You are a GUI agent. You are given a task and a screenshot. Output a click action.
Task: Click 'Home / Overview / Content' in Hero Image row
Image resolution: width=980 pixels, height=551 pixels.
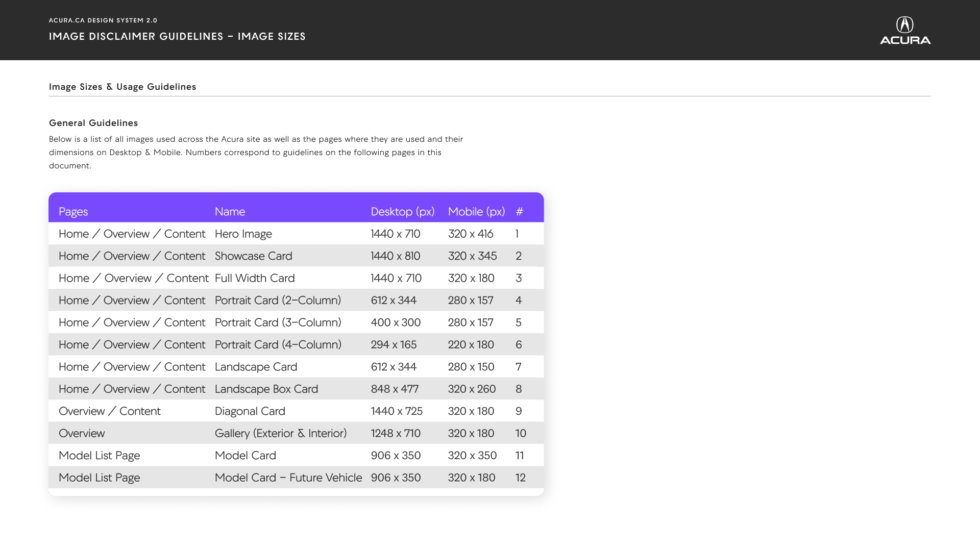coord(132,234)
